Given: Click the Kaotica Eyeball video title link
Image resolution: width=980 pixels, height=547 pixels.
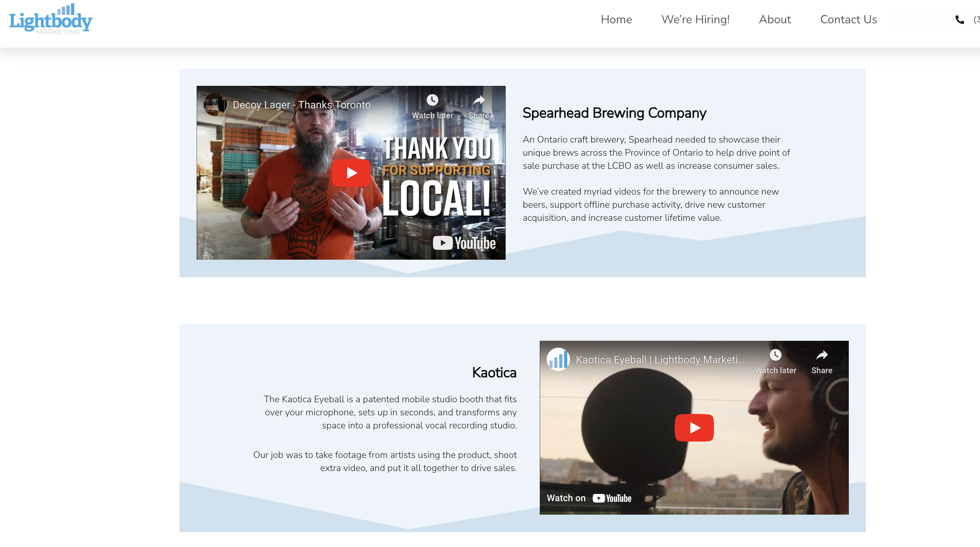Looking at the screenshot, I should [x=660, y=360].
